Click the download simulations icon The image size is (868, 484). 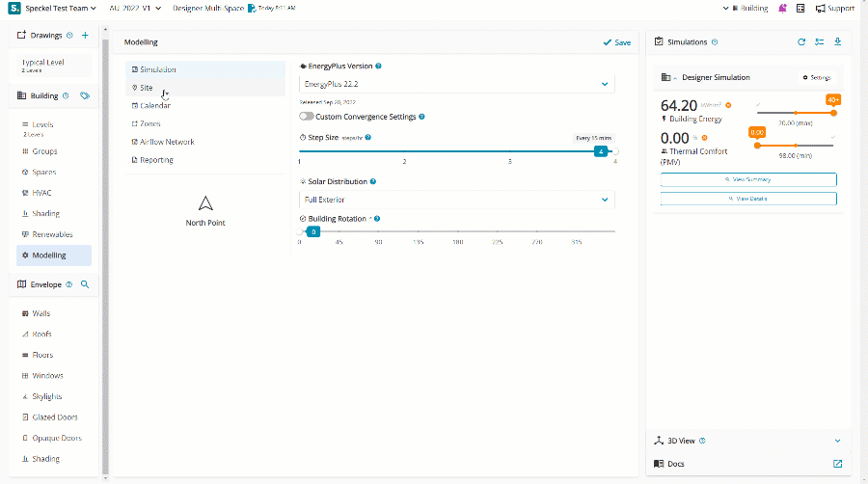[x=837, y=42]
